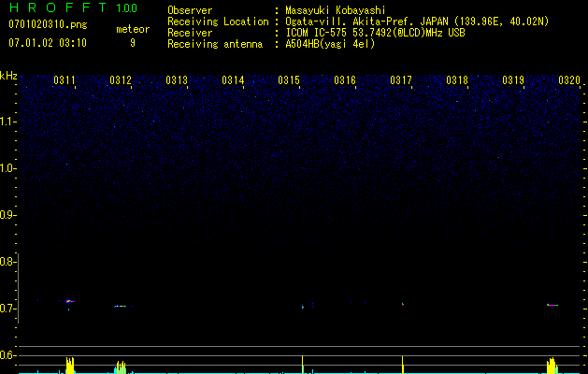Click the 0312 time marker

(x=121, y=80)
